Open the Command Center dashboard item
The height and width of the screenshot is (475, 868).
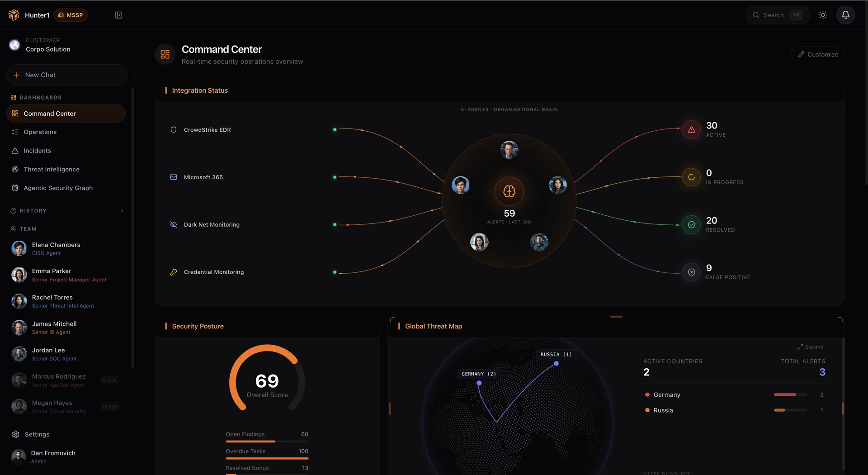point(66,114)
